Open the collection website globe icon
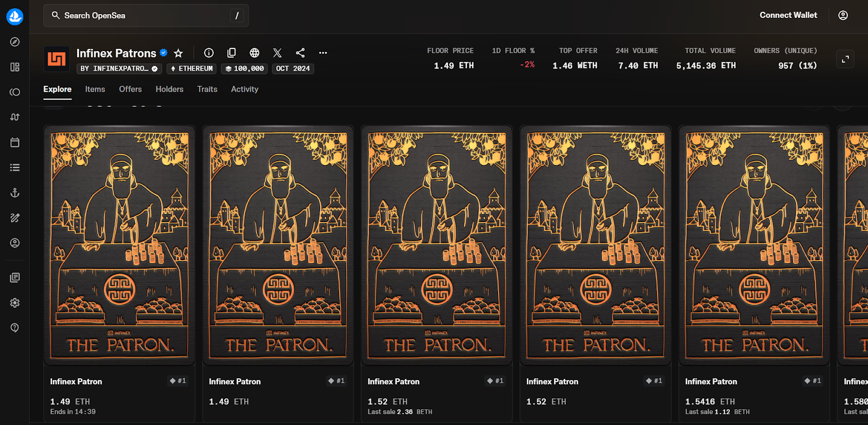Screen dimensions: 868x425 point(254,53)
